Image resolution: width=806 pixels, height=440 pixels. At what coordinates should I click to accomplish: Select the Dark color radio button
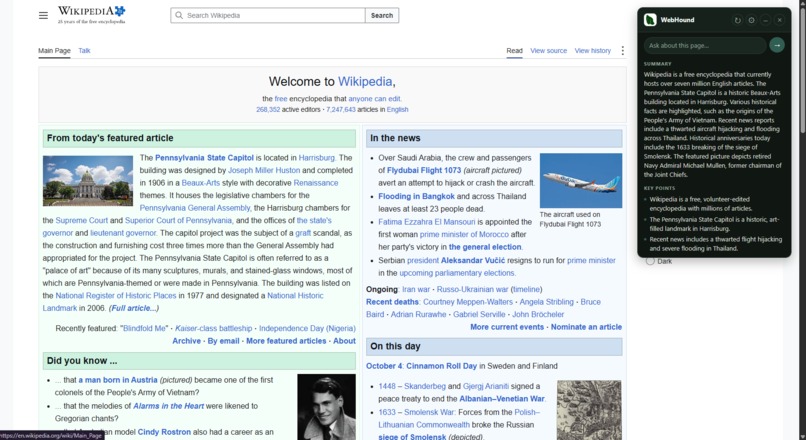(650, 261)
